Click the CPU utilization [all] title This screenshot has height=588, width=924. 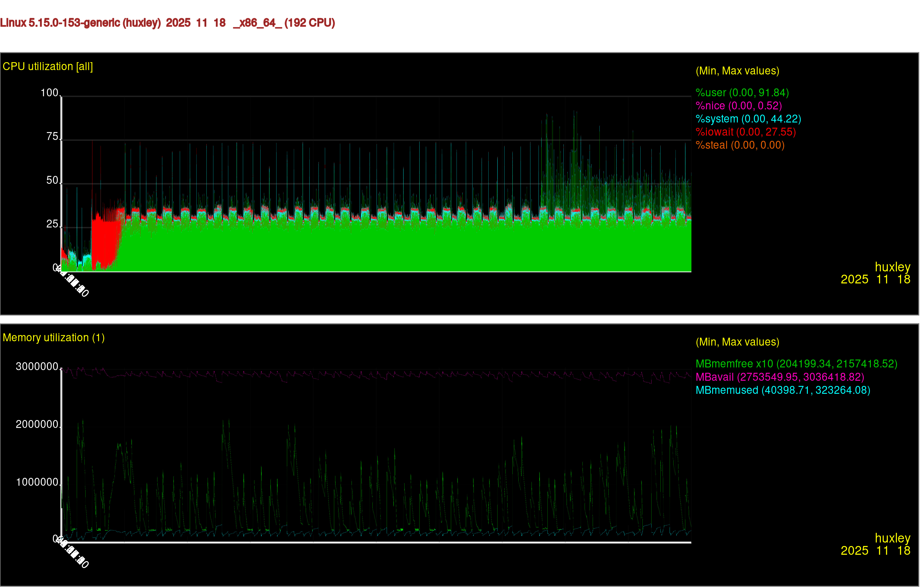pos(48,66)
